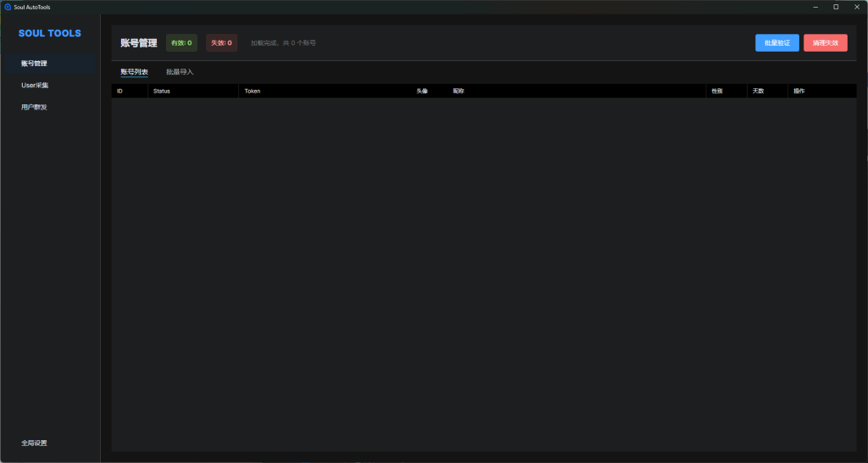Image resolution: width=868 pixels, height=463 pixels.
Task: Switch to the 账号列表 tab
Action: coord(134,72)
